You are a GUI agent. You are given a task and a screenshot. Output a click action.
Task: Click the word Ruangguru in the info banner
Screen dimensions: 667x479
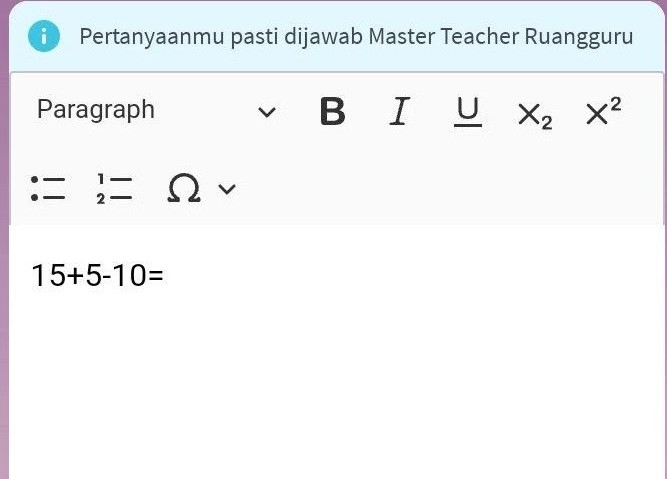coord(579,37)
